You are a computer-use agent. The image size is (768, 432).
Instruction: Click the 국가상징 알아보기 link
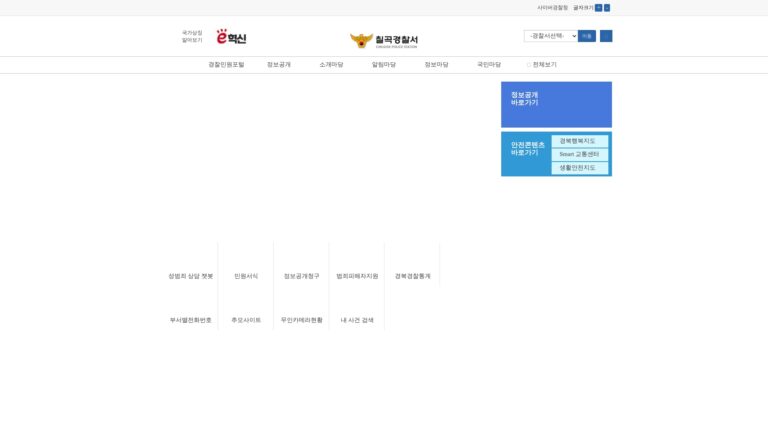[x=192, y=36]
